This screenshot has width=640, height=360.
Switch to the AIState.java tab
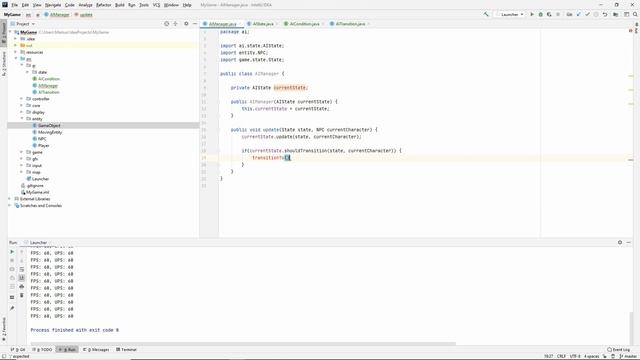[x=262, y=24]
